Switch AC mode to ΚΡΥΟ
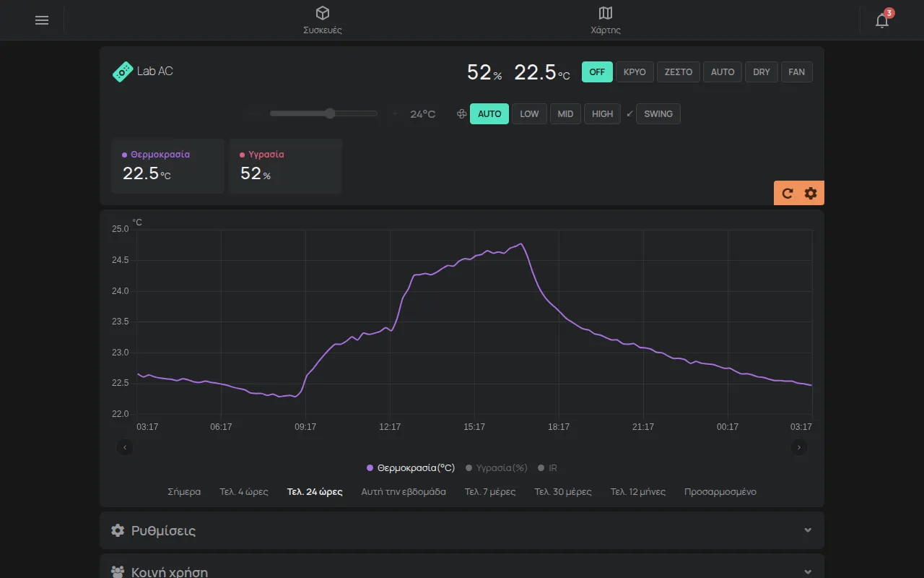This screenshot has width=924, height=578. pyautogui.click(x=635, y=72)
